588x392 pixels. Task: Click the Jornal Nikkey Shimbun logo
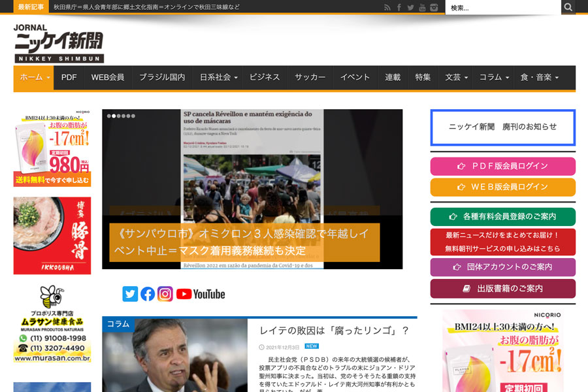click(59, 43)
